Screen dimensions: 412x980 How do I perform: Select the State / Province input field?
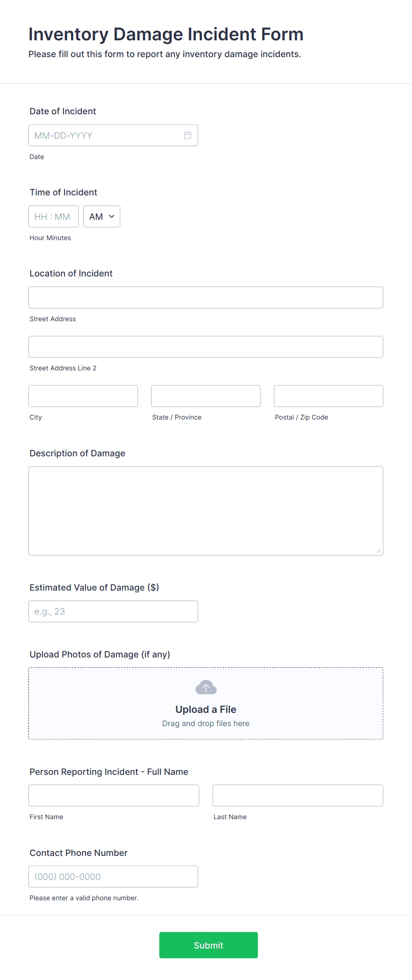(206, 396)
